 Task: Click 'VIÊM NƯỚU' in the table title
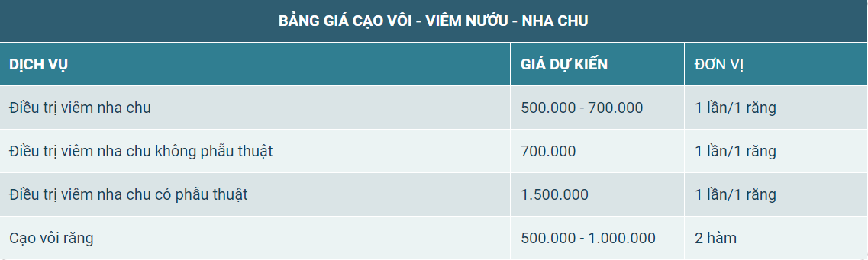[x=466, y=21]
